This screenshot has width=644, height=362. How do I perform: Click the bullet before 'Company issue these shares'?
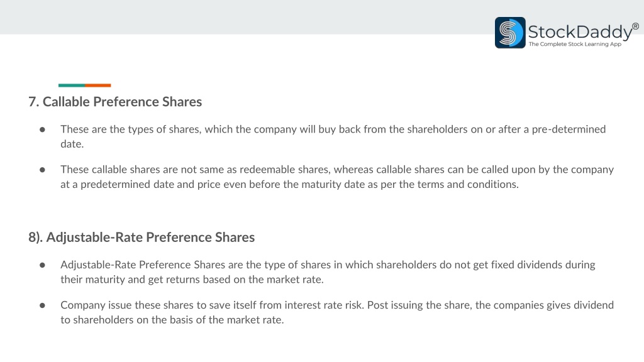coord(42,305)
